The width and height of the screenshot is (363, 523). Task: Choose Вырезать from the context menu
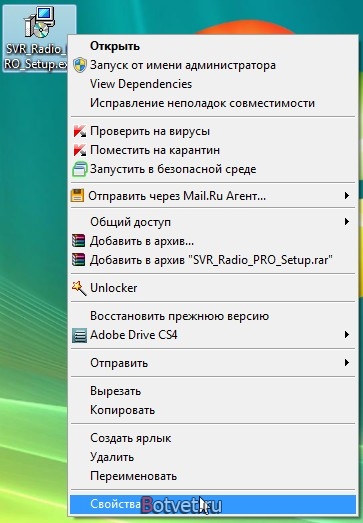pos(213,391)
